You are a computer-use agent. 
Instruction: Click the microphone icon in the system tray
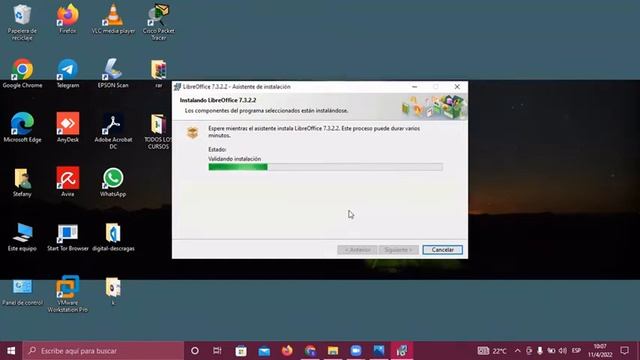coord(540,351)
